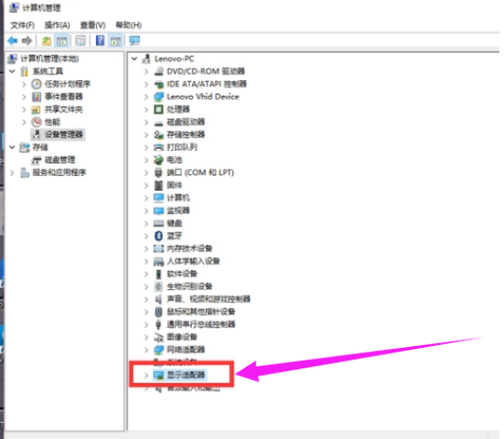The width and height of the screenshot is (504, 439).
Task: Open the 文件(F) menu
Action: tap(22, 25)
